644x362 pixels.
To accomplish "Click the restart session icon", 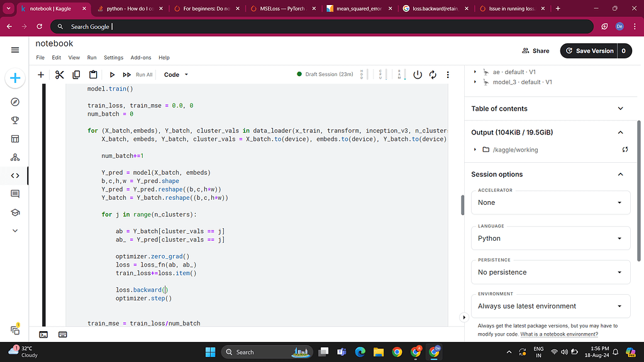I will [433, 75].
